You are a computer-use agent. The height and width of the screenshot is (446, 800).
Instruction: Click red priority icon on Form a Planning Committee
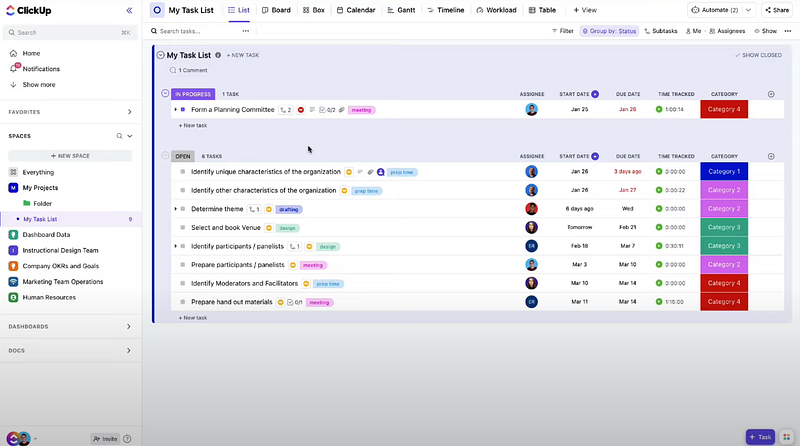(301, 110)
